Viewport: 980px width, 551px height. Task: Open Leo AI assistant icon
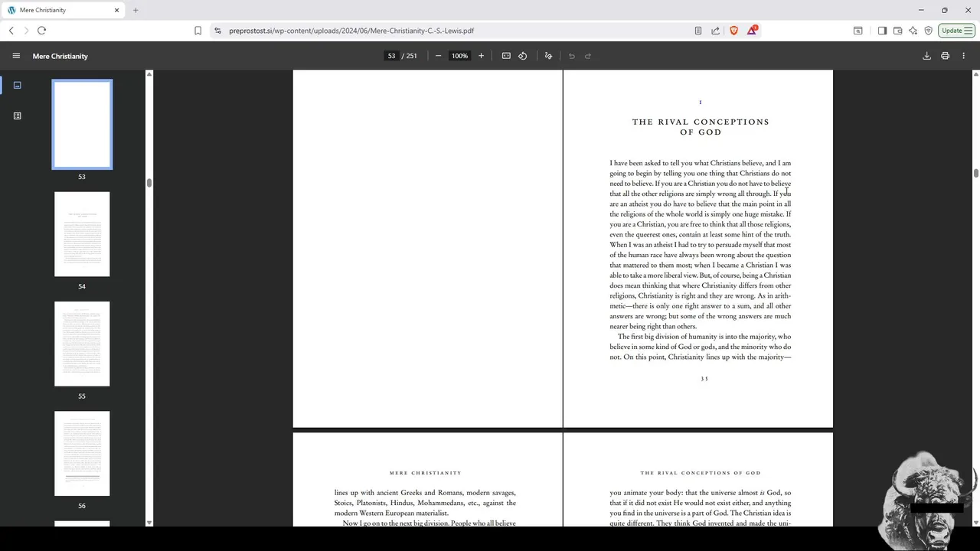coord(913,31)
